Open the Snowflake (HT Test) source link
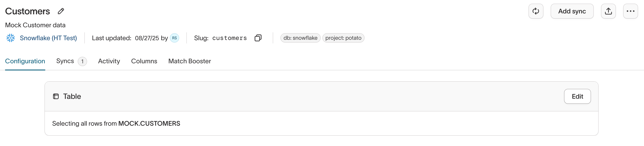Viewport: 644px width, 146px height. point(48,38)
